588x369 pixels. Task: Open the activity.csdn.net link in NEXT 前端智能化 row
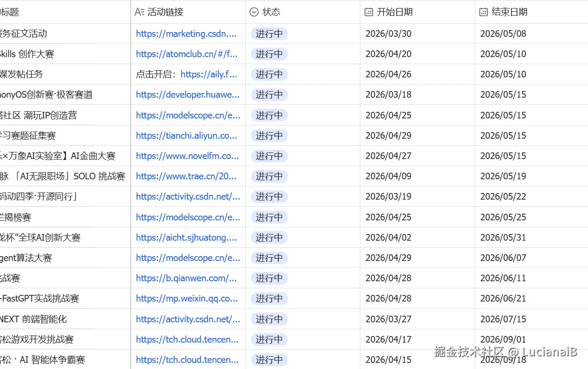pos(188,319)
